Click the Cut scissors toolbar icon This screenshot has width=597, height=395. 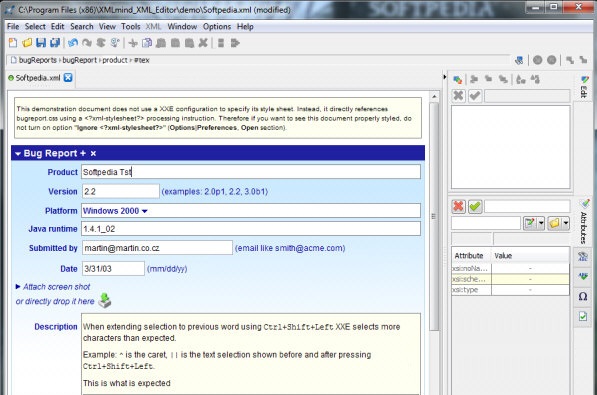click(x=133, y=43)
